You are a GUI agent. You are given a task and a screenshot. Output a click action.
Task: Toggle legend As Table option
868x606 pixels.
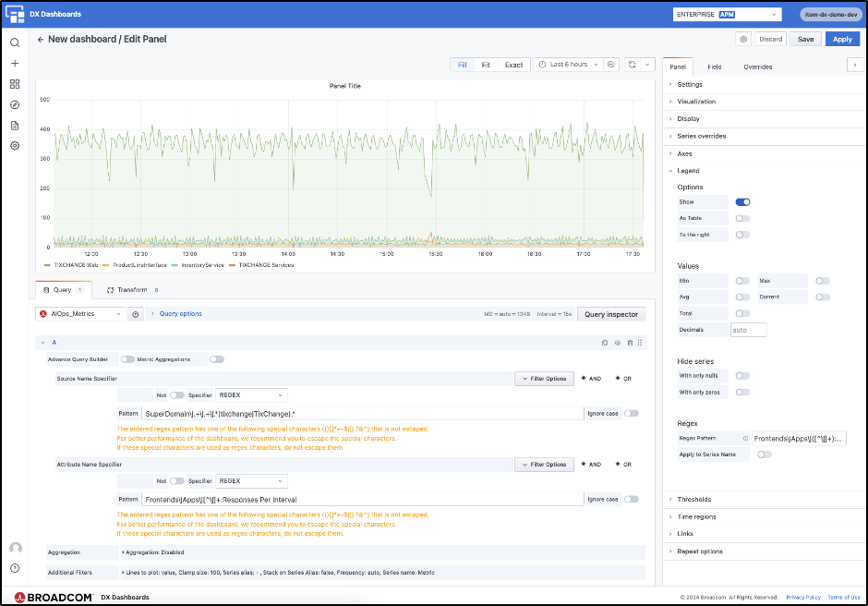coord(742,218)
